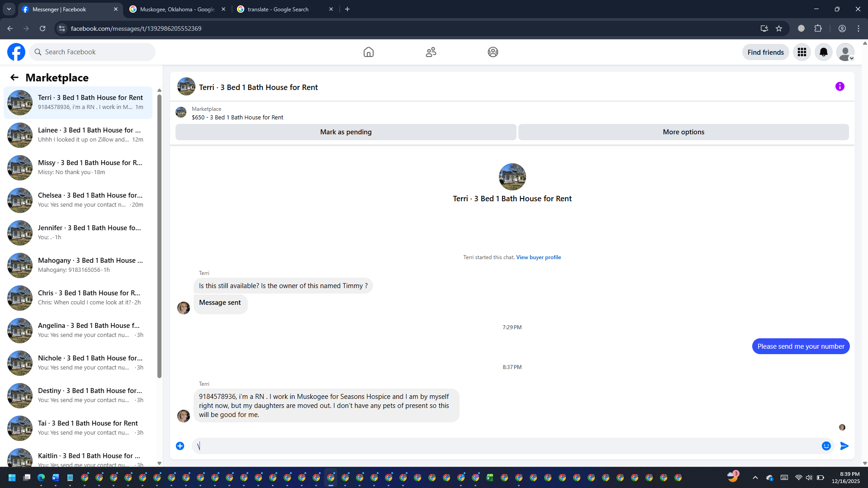Open Jennifer's conversation
The image size is (868, 488).
point(78,233)
